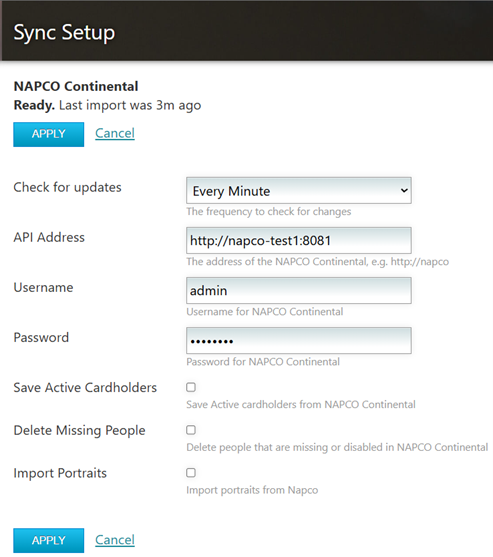Click the "NAPCO Continental" heading text
The image size is (493, 557).
click(76, 86)
